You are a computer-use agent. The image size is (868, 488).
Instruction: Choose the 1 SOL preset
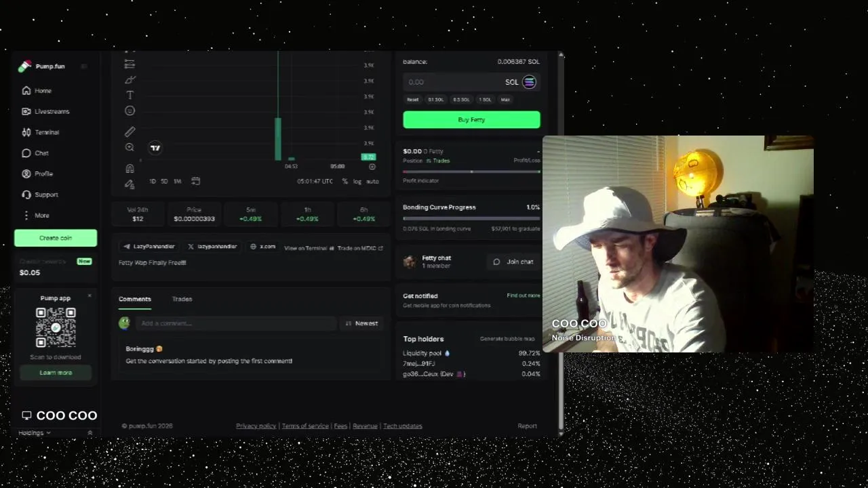(485, 100)
